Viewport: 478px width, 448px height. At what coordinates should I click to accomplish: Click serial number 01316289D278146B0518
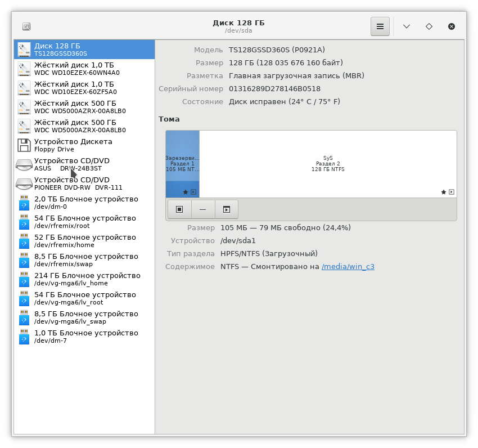point(274,89)
